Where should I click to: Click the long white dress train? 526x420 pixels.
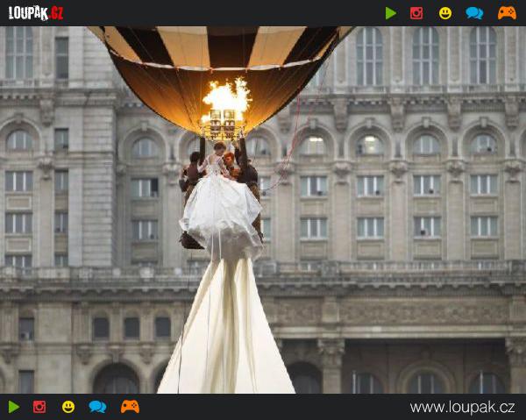click(226, 333)
